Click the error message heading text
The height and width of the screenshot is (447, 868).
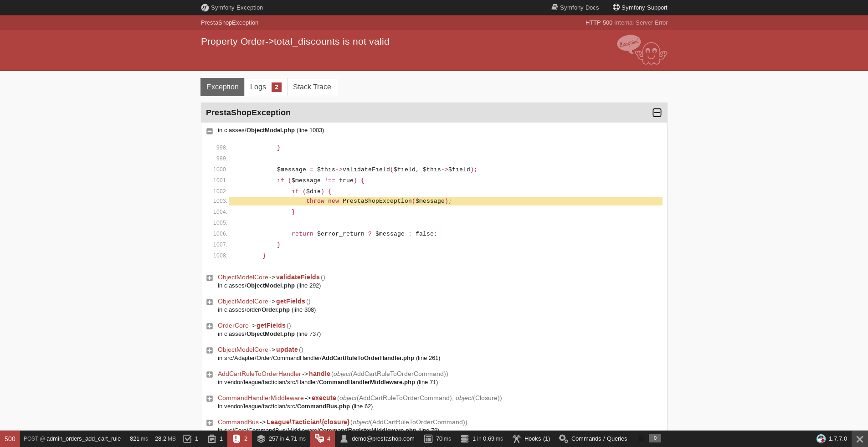295,41
